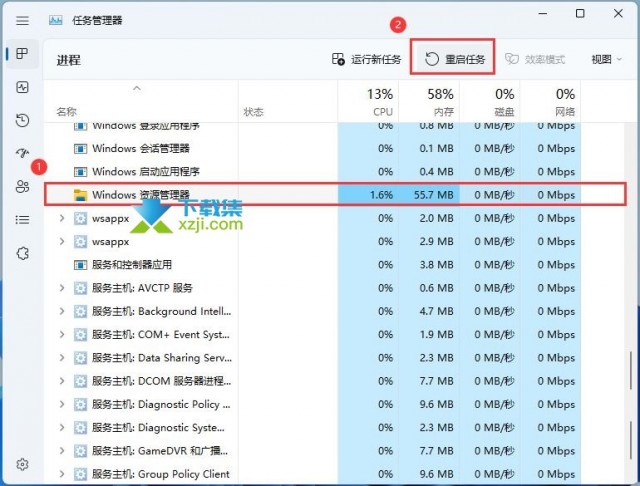Viewport: 640px width, 486px height.
Task: Click the 服务主机: Group Policy Client gear icon
Action: (80, 474)
